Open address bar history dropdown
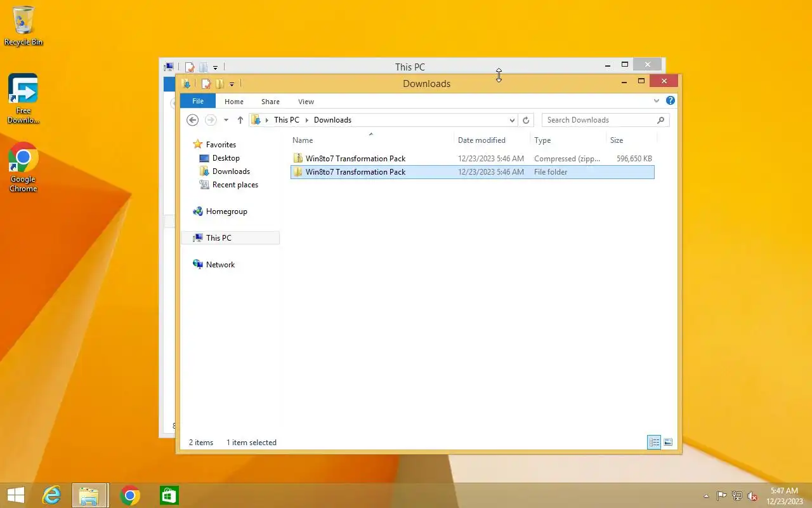 click(x=512, y=120)
